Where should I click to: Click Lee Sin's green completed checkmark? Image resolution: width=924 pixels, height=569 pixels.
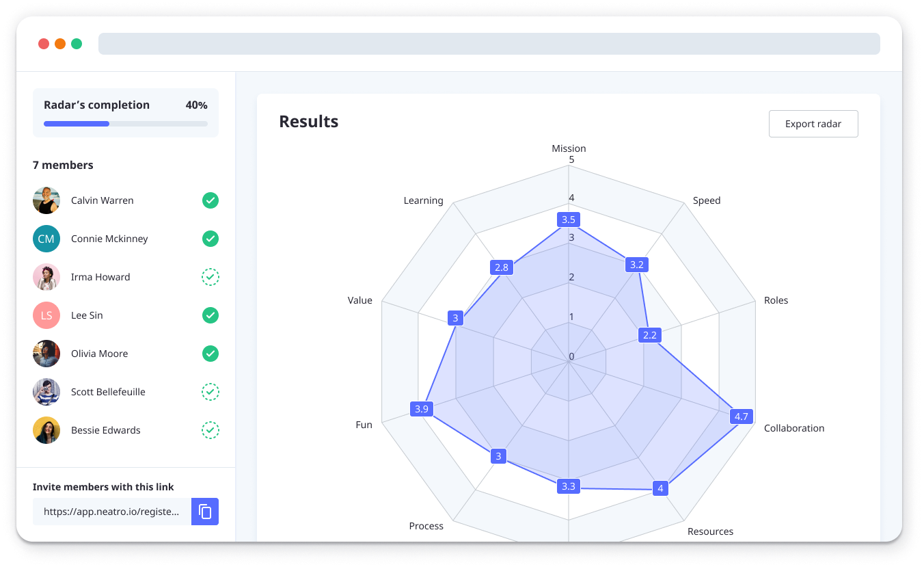[x=210, y=315]
